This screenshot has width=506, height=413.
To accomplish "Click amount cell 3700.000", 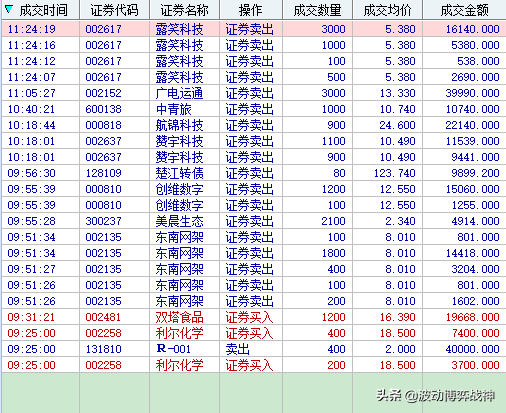I will tap(475, 365).
